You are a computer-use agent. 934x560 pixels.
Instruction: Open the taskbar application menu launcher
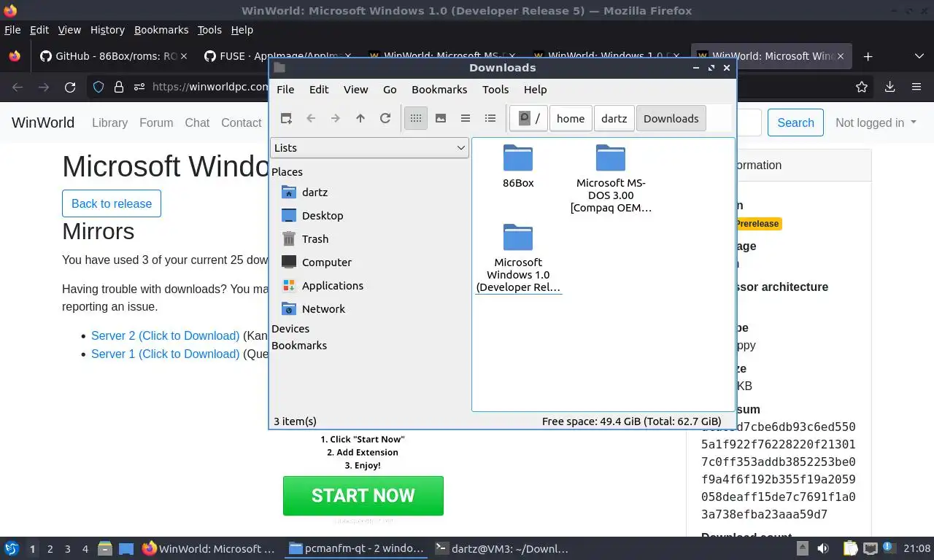12,548
